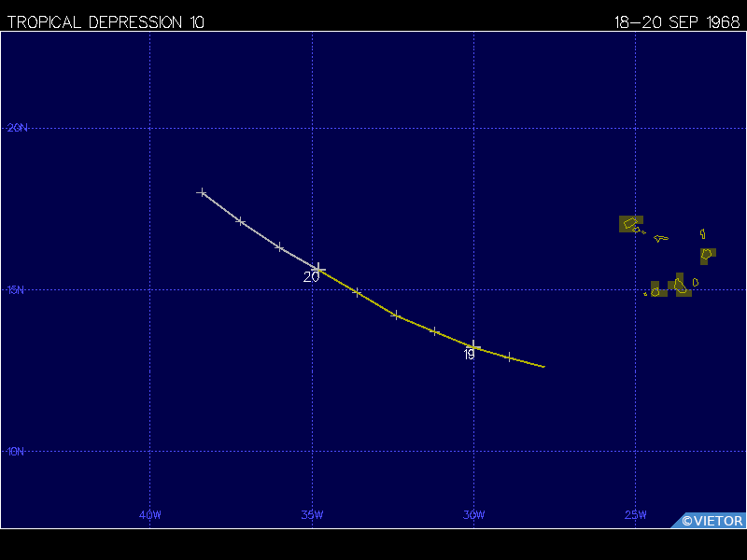The image size is (747, 560).
Task: Select the 30W longitude label
Action: coord(473,514)
